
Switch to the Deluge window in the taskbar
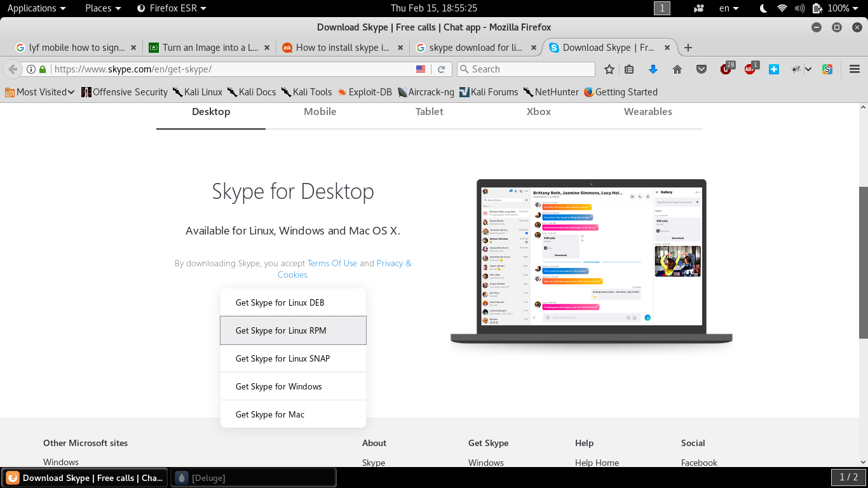point(253,478)
